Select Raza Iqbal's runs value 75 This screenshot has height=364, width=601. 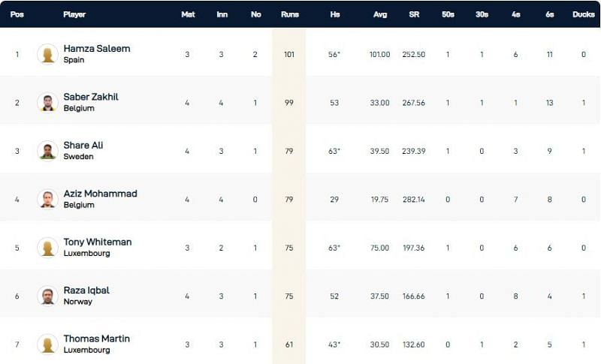click(289, 296)
